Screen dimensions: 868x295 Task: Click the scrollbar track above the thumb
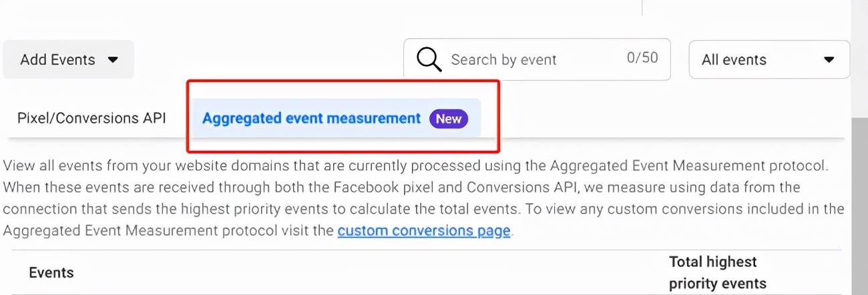pos(859,59)
